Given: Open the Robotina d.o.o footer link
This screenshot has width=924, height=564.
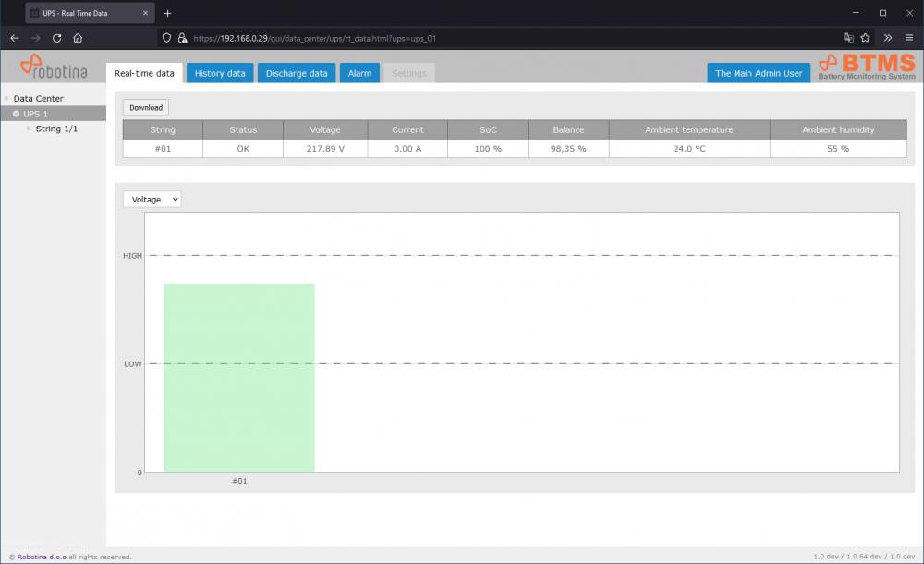Looking at the screenshot, I should tap(42, 557).
